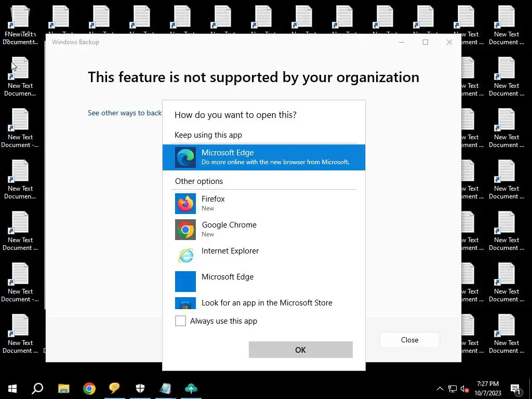Choose Google Chrome from Other options
532x399 pixels.
[x=263, y=229]
